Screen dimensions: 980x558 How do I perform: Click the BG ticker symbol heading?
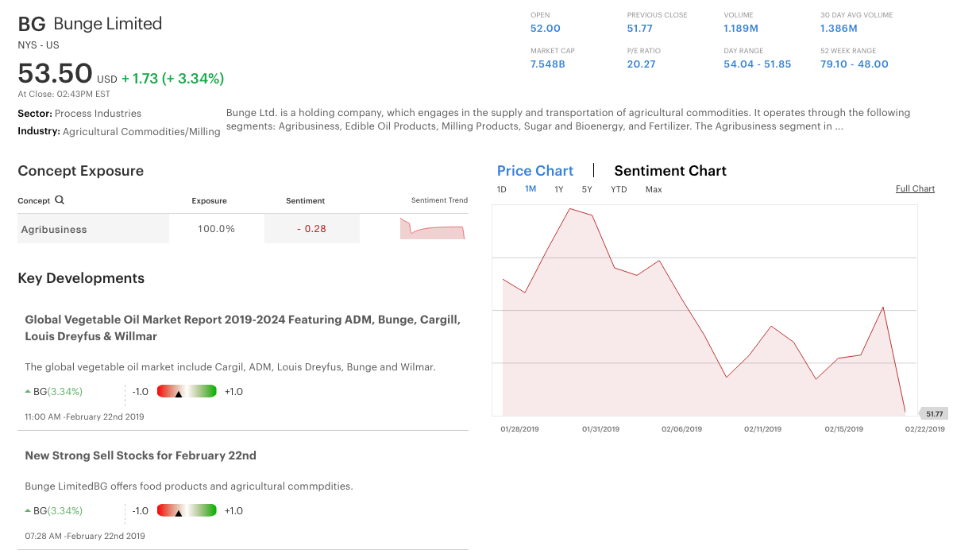coord(32,24)
